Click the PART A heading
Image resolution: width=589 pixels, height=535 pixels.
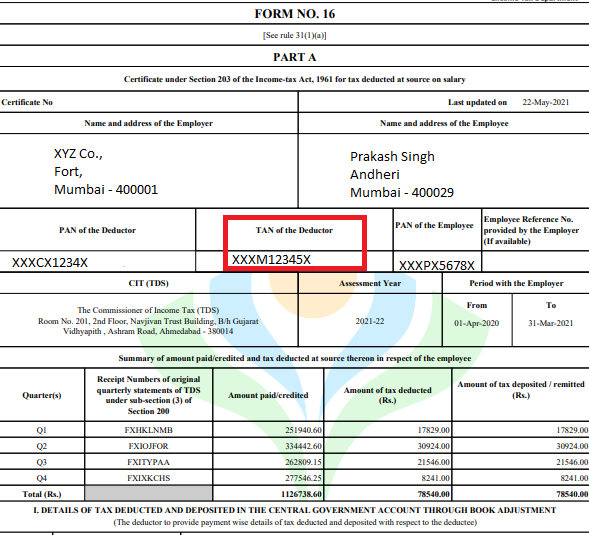click(x=294, y=57)
